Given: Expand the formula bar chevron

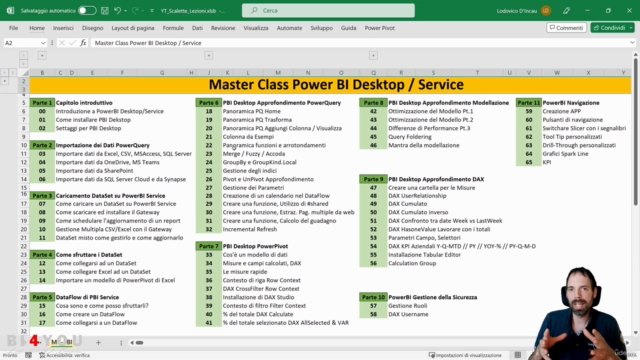Looking at the screenshot, I should pyautogui.click(x=632, y=43).
